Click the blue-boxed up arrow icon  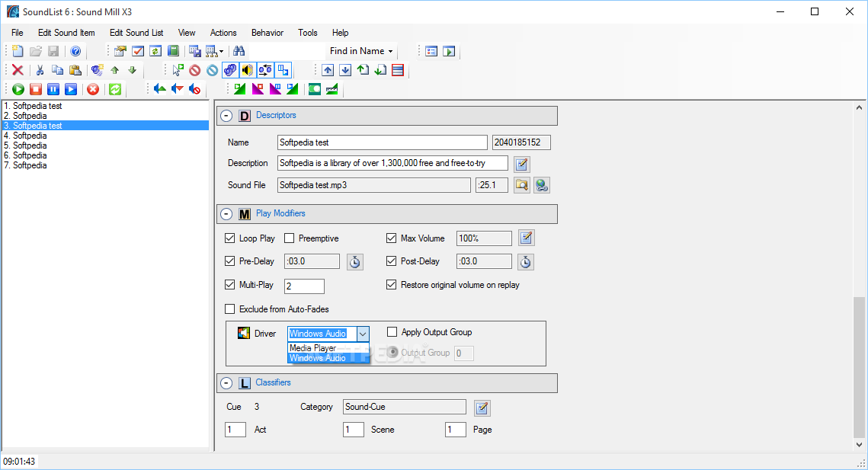[328, 70]
